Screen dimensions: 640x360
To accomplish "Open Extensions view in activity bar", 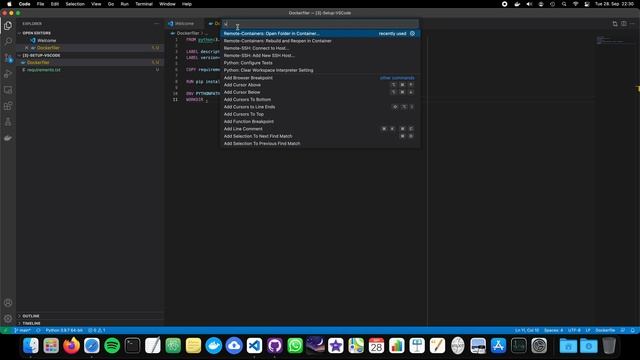I will click(8, 106).
